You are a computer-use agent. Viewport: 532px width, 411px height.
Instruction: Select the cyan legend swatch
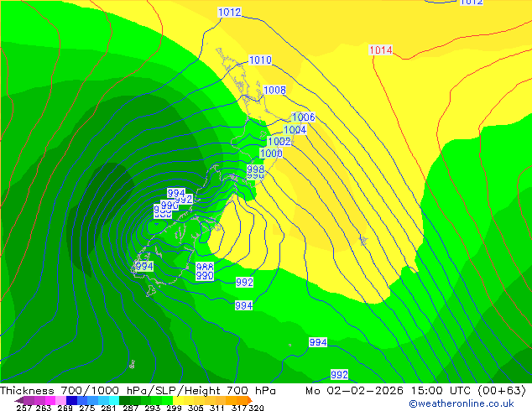[x=114, y=400]
